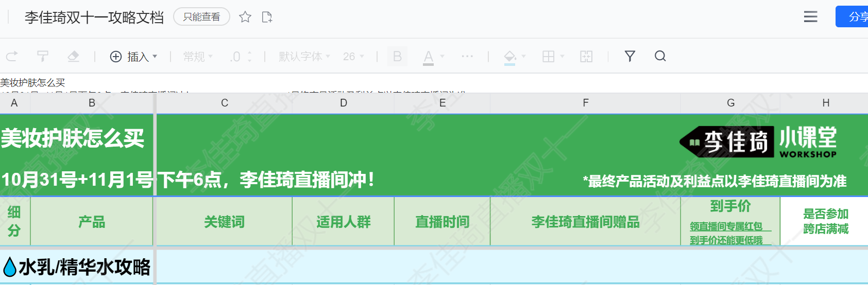Select column A header
The width and height of the screenshot is (868, 285).
[14, 103]
